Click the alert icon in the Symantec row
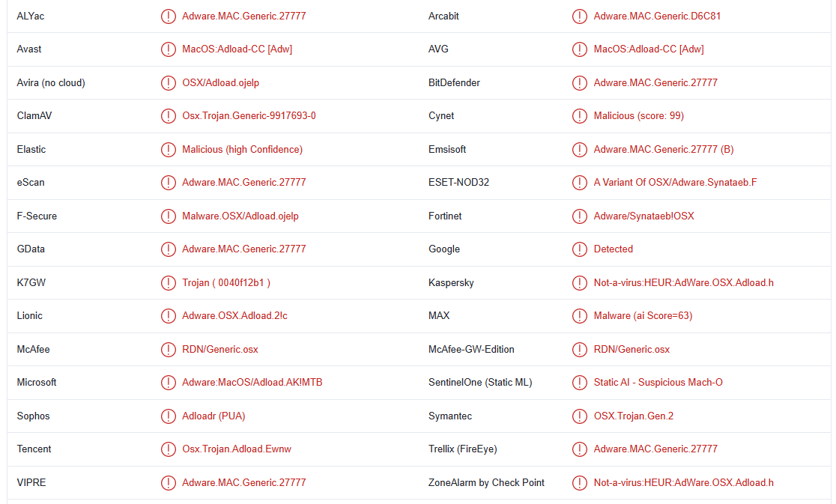 [x=580, y=416]
